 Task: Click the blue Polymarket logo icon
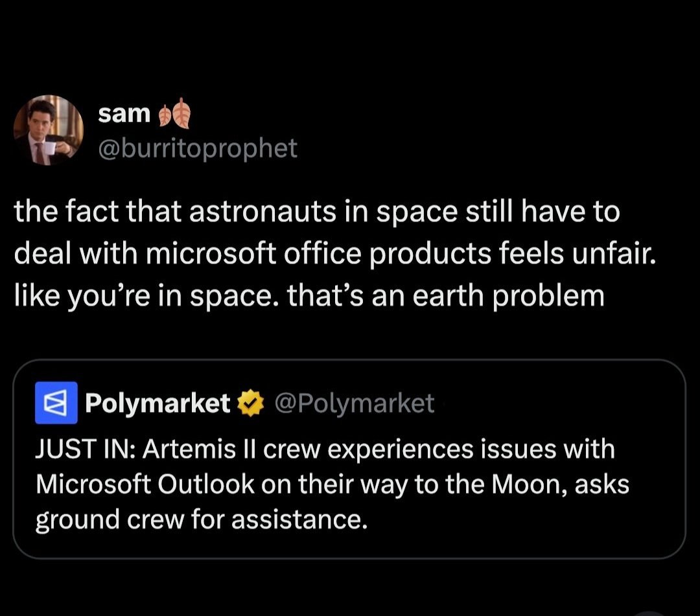tap(56, 403)
